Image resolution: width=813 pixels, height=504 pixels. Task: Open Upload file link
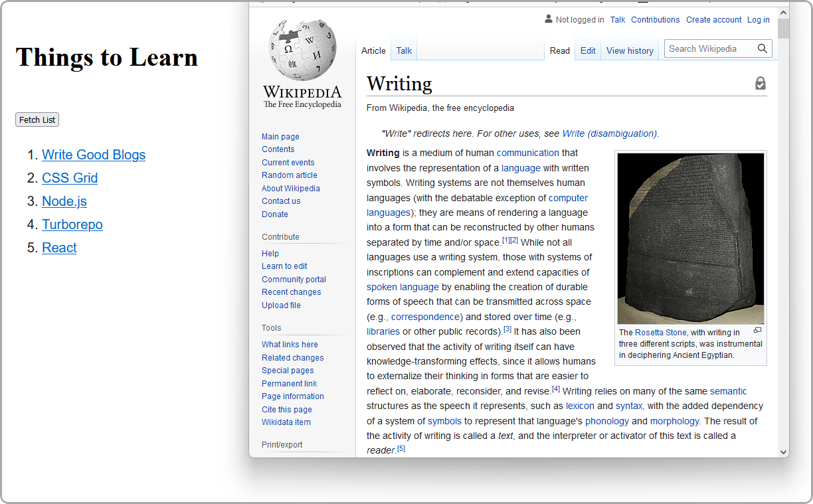(x=281, y=305)
